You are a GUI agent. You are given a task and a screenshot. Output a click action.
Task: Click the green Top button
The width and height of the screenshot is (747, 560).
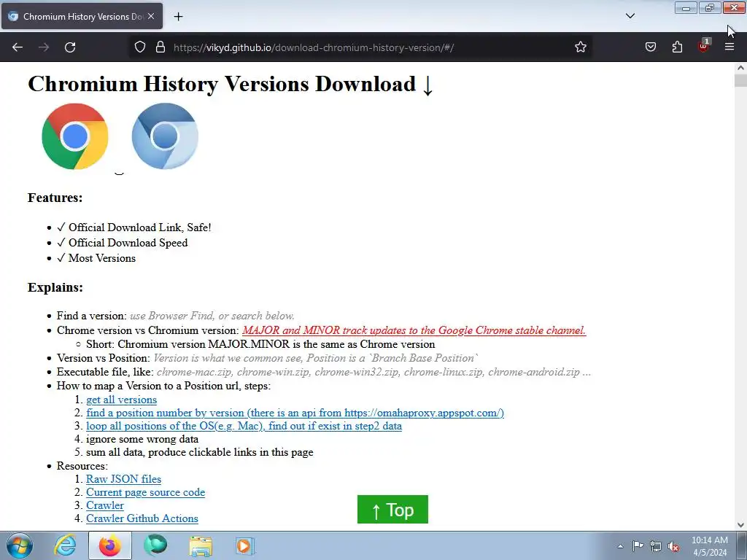tap(392, 510)
